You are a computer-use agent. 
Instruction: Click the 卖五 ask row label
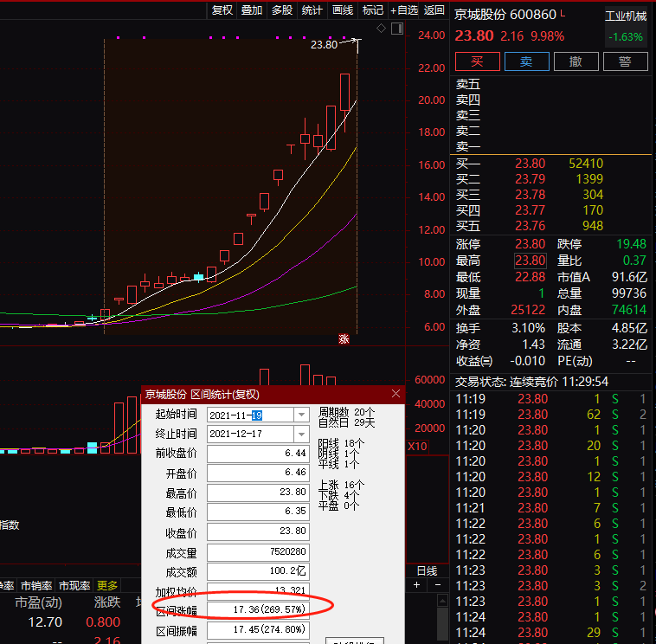tap(468, 85)
